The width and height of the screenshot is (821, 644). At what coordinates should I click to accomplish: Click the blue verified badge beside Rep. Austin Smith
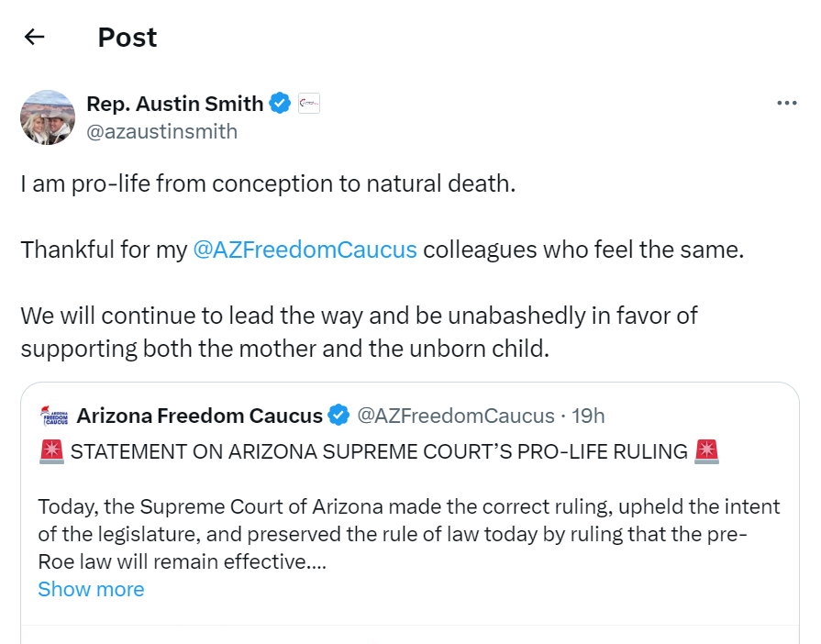click(x=280, y=104)
